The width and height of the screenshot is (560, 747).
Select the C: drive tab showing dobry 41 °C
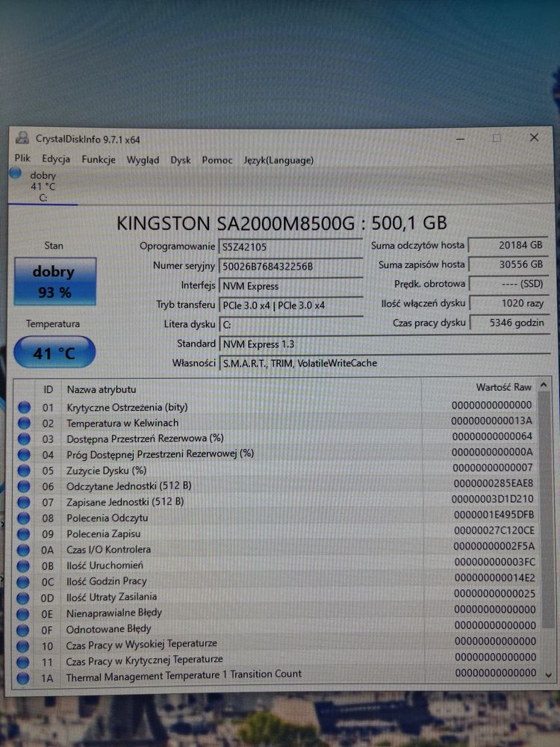pos(43,186)
